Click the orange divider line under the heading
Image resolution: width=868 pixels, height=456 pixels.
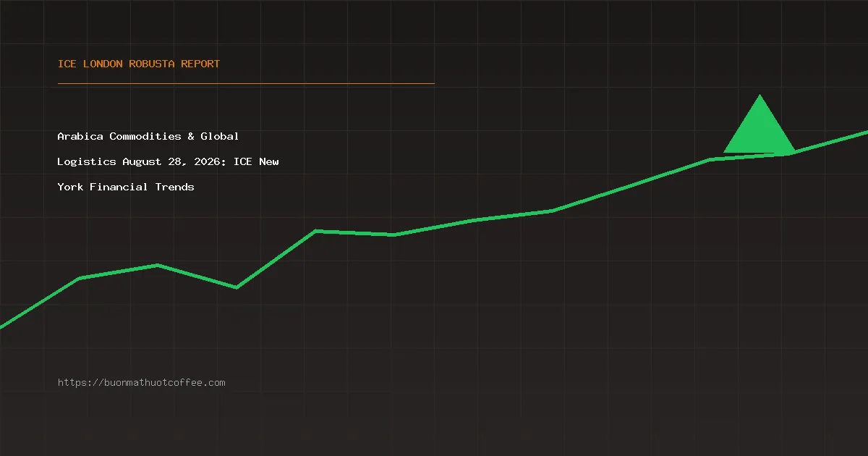click(246, 83)
